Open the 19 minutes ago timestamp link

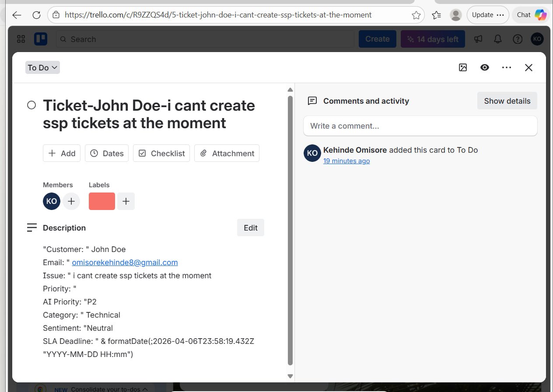click(x=346, y=161)
